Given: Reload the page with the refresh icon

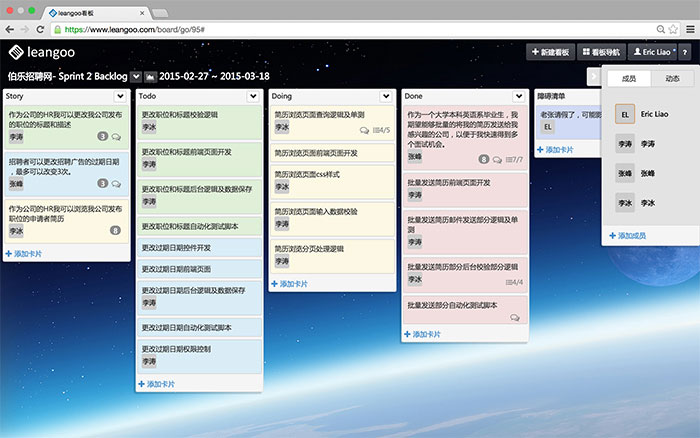Looking at the screenshot, I should (x=40, y=29).
